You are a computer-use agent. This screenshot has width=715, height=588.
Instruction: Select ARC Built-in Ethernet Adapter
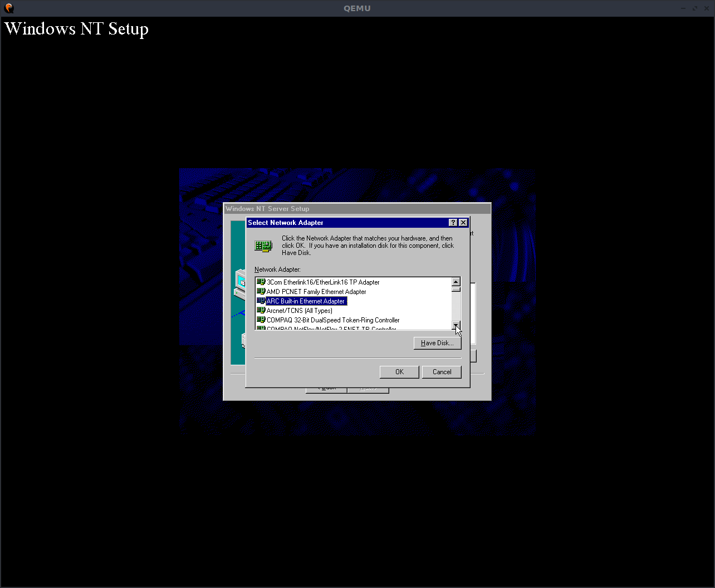pyautogui.click(x=306, y=301)
